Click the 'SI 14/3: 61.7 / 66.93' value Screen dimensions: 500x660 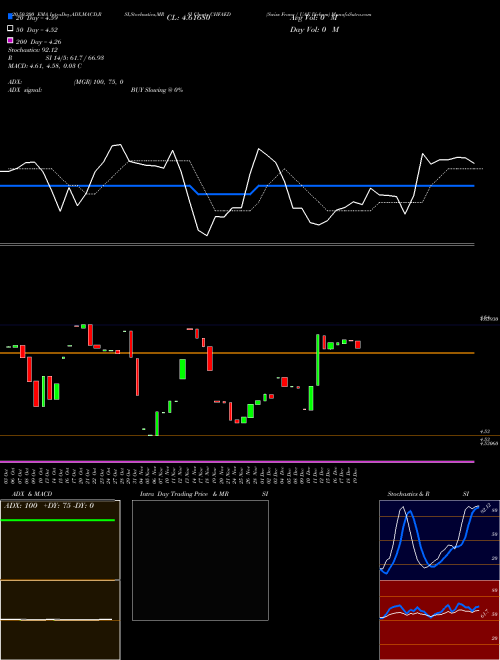click(x=75, y=58)
